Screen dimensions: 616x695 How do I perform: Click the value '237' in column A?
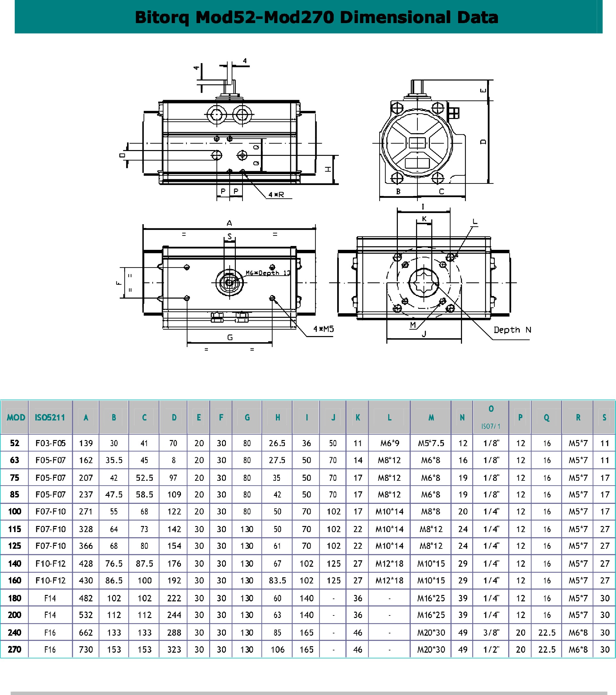(x=86, y=495)
